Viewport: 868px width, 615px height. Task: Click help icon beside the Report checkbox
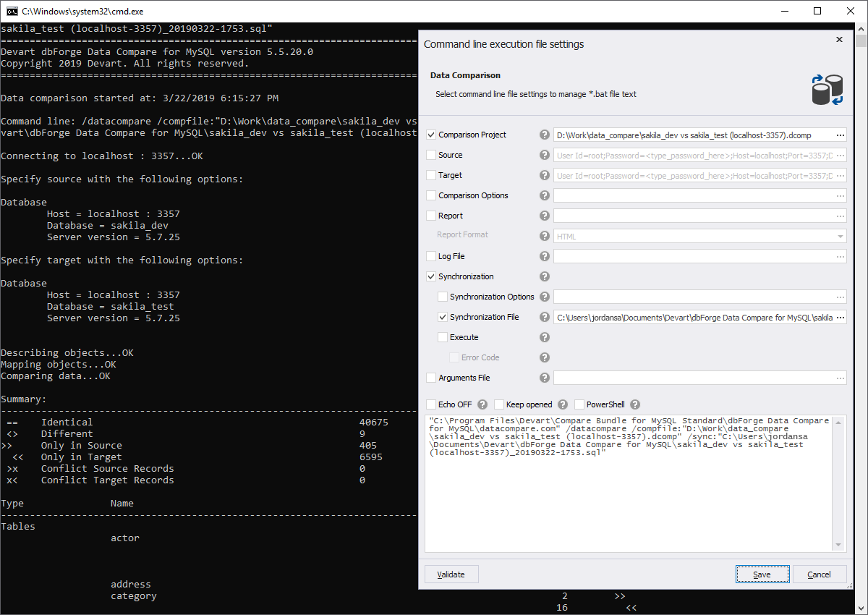pyautogui.click(x=545, y=216)
